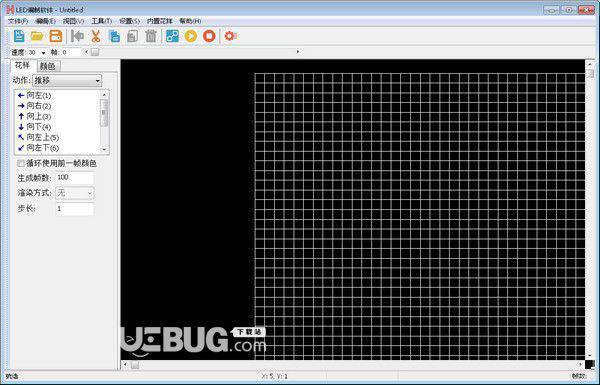Open the 工具(T) menu
This screenshot has width=600, height=385.
point(101,21)
